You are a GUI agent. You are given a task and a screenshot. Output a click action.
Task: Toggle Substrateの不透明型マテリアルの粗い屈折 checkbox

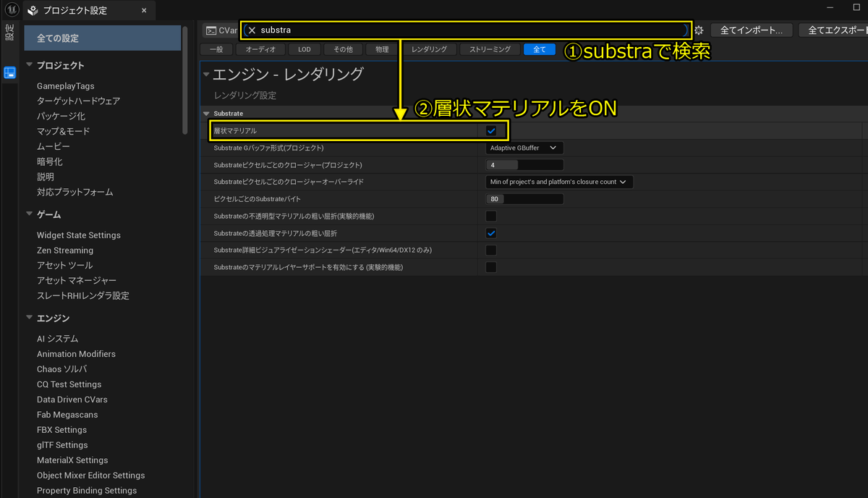tap(491, 216)
